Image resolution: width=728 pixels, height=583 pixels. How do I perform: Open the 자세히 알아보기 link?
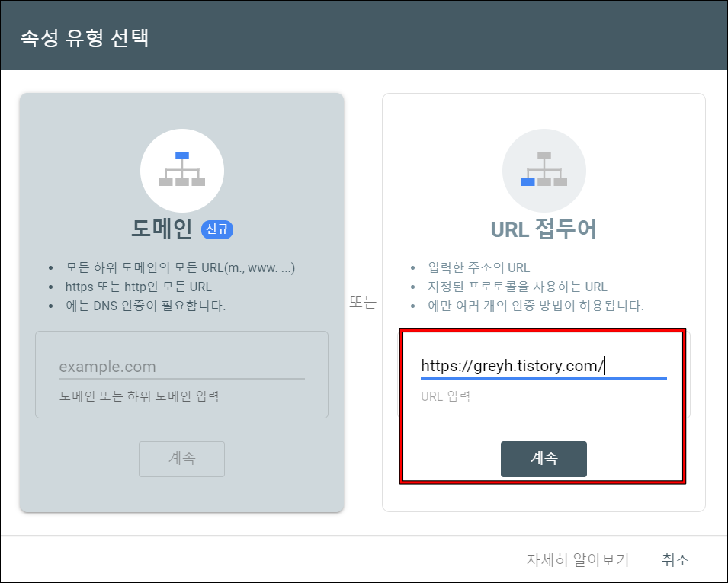[x=578, y=559]
